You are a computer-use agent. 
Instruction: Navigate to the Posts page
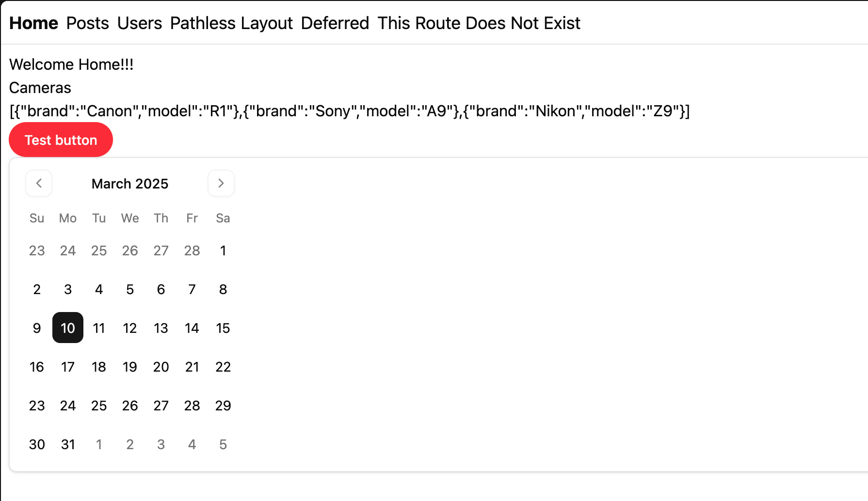pos(88,23)
